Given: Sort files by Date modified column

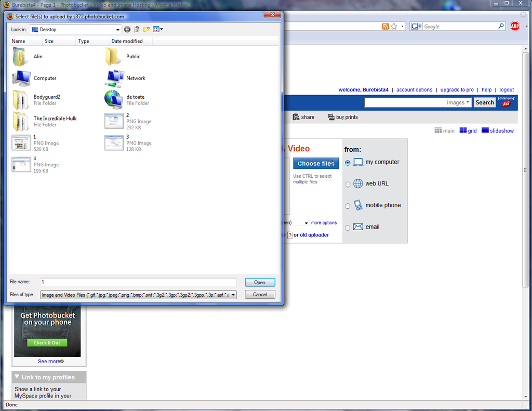Looking at the screenshot, I should (130, 41).
